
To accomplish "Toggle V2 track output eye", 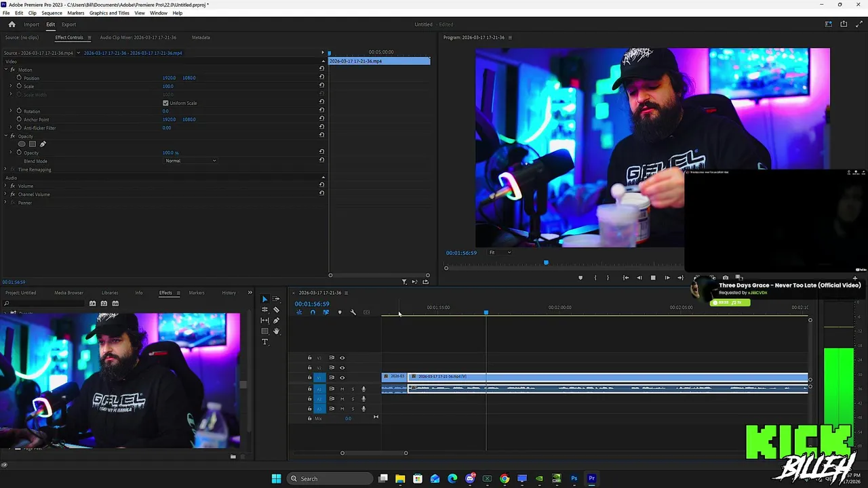I will (342, 367).
